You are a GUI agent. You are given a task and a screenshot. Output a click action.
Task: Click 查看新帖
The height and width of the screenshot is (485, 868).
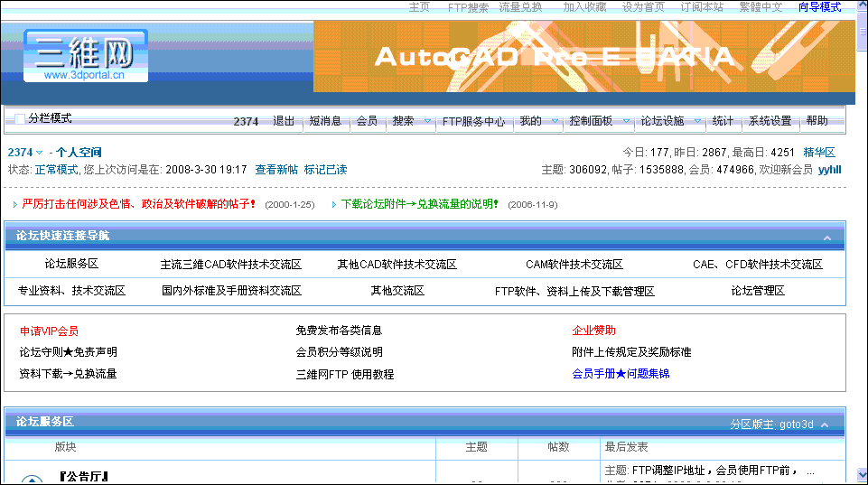pos(276,170)
